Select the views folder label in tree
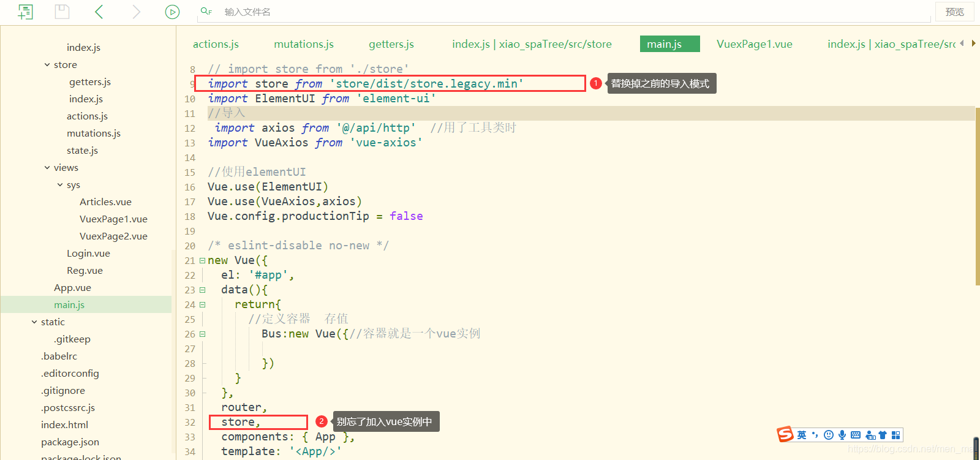Screen dimensions: 980x460 66,167
